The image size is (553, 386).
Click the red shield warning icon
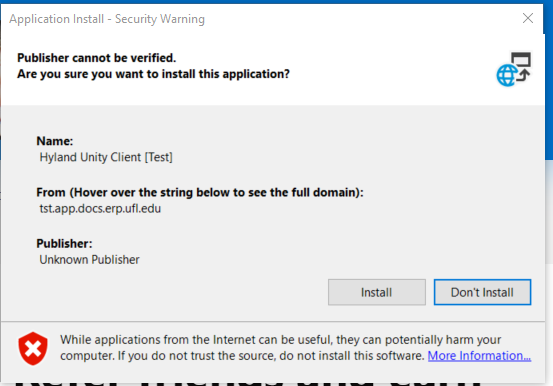click(33, 349)
